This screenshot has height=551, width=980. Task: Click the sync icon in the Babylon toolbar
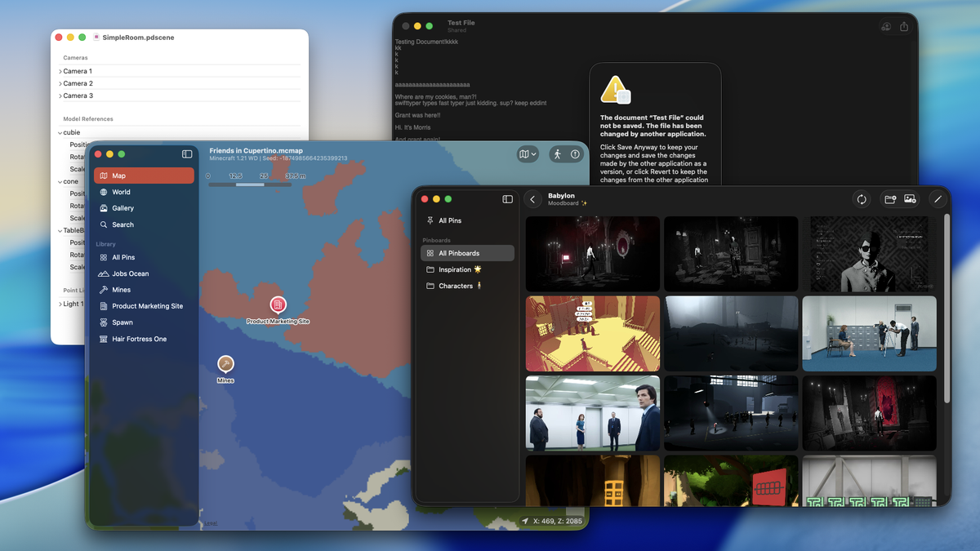862,198
